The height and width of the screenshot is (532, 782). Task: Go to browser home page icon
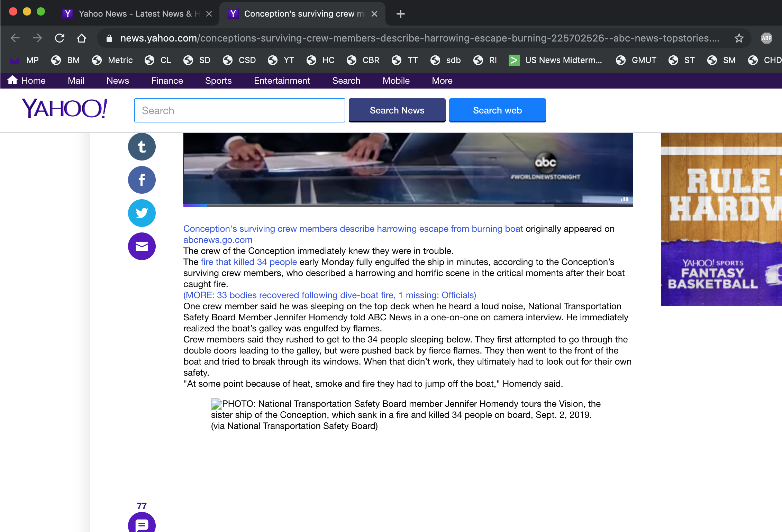pyautogui.click(x=82, y=38)
